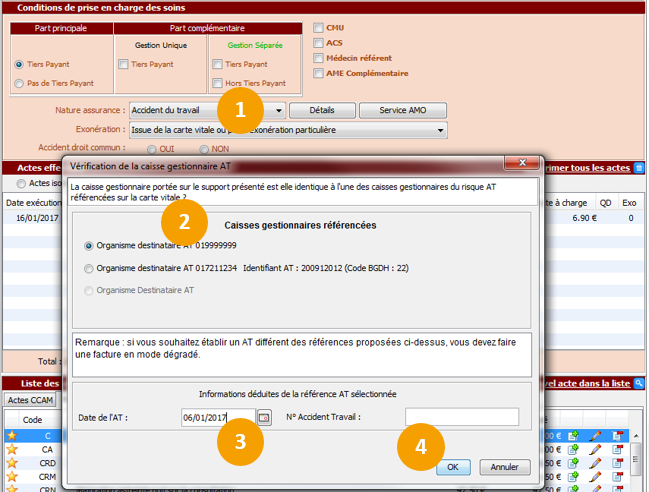
Task: Click the trash icon next to Supprimer tous les actes
Action: pyautogui.click(x=640, y=167)
